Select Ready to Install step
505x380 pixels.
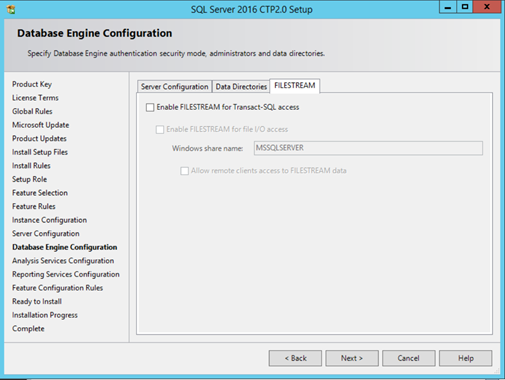(37, 302)
